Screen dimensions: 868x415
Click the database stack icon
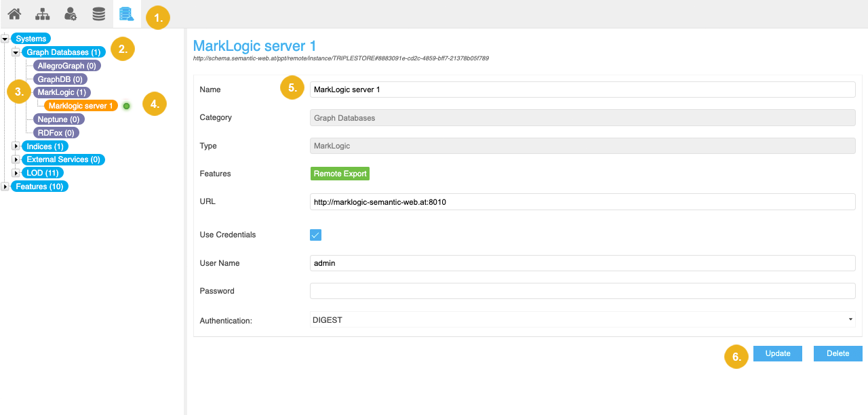point(99,14)
